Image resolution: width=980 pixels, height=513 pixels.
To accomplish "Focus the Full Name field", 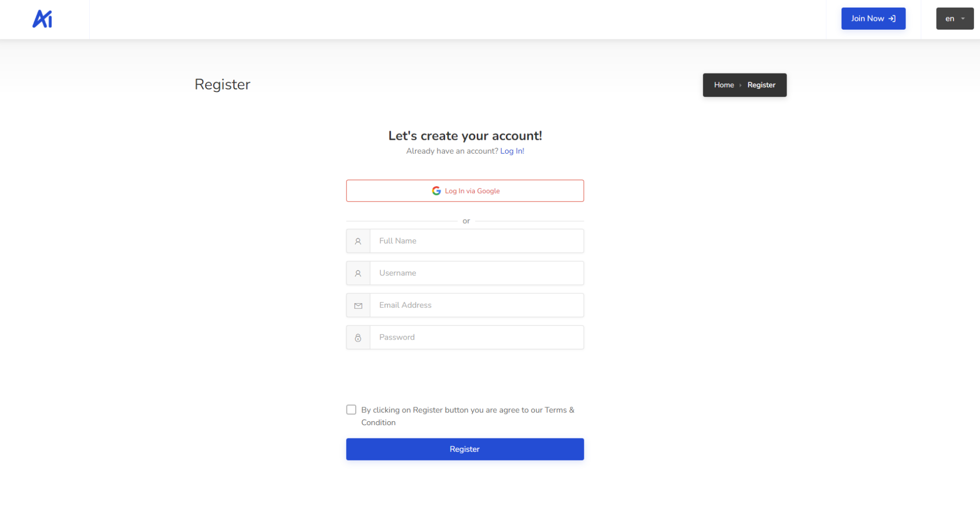I will point(477,241).
